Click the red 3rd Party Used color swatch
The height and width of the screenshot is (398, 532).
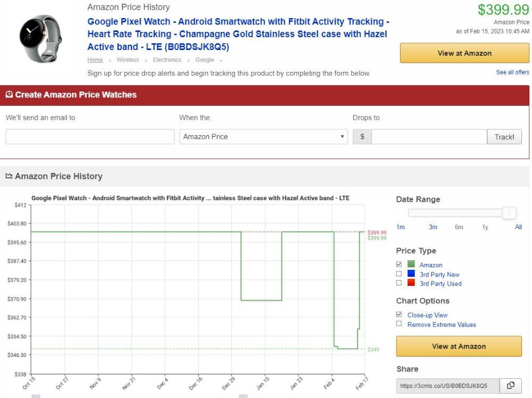410,283
